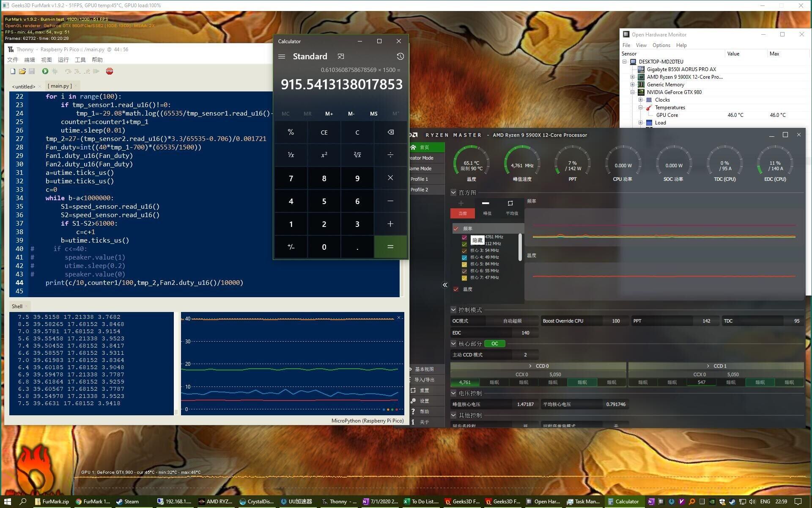Click the Calculator divide key

point(390,155)
